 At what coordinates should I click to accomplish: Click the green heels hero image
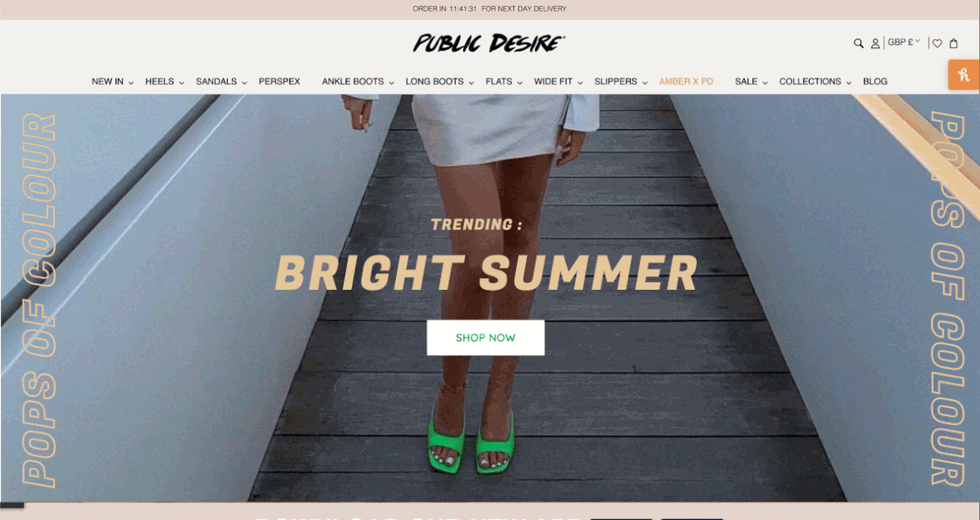tap(490, 298)
